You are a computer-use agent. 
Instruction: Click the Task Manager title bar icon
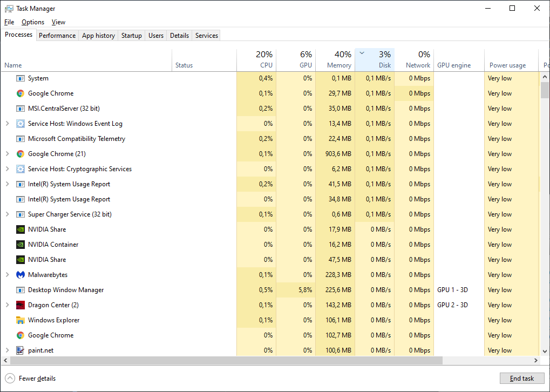tap(9, 9)
